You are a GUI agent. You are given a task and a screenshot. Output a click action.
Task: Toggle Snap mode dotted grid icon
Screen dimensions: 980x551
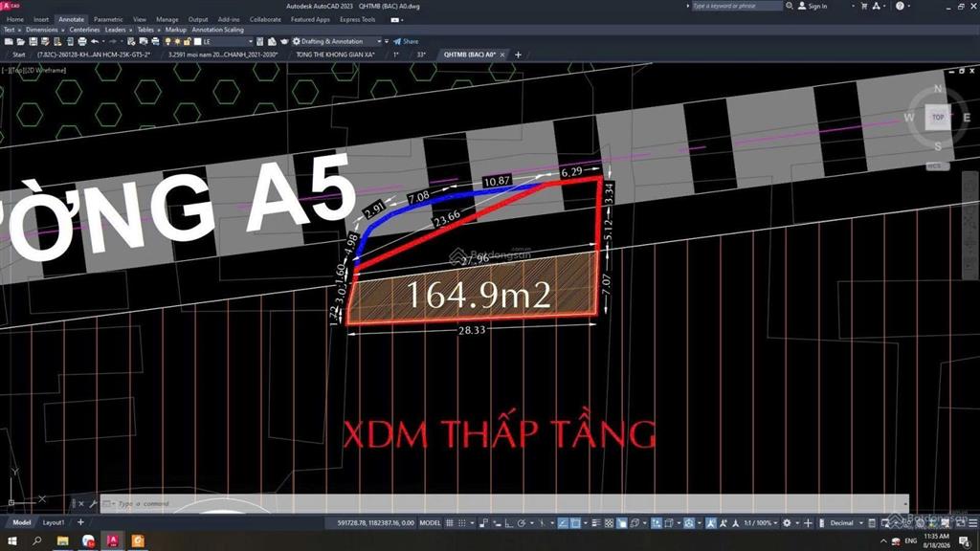(x=462, y=523)
